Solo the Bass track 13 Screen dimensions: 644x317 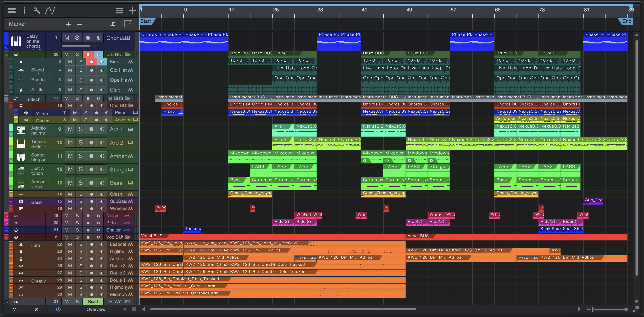click(x=80, y=183)
